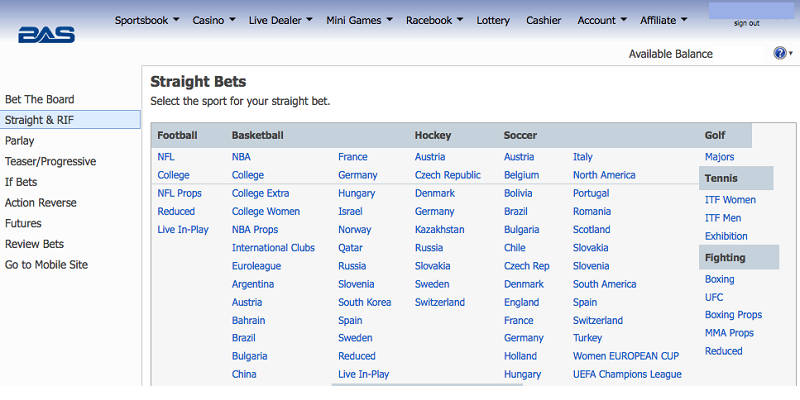Choose China basketball link

pyautogui.click(x=244, y=374)
